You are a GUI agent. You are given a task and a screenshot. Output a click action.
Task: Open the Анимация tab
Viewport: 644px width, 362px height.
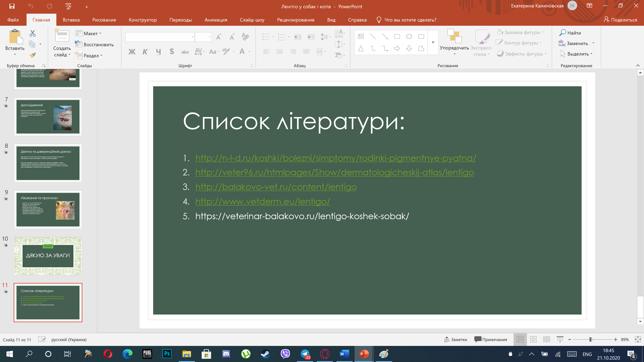click(x=216, y=20)
